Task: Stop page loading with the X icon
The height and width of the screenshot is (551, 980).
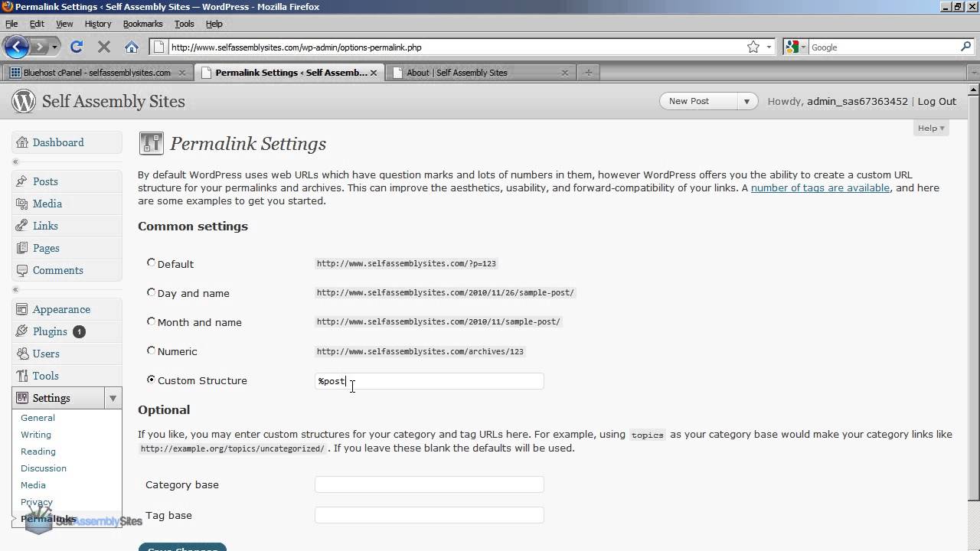Action: [104, 47]
